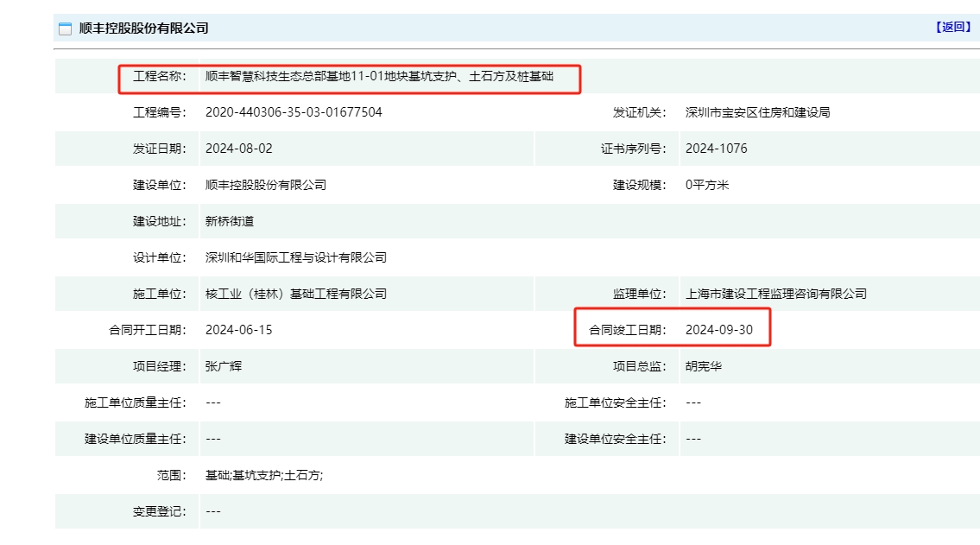
Task: Click design unit 深圳和华国际工程与设计有限公司
Action: click(295, 257)
